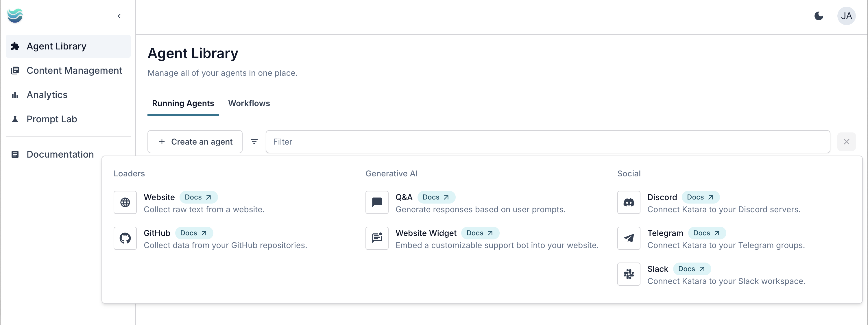The width and height of the screenshot is (868, 325).
Task: Choose the Telegram agent title
Action: tap(665, 233)
